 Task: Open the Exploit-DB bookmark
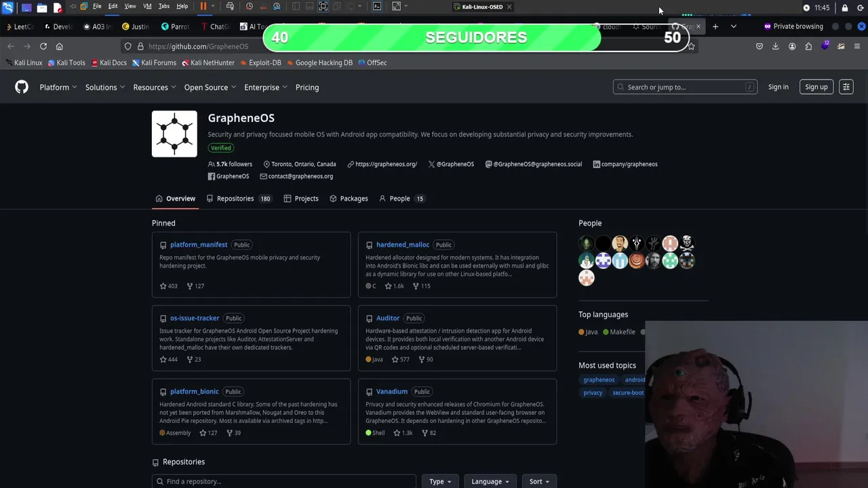pos(260,62)
